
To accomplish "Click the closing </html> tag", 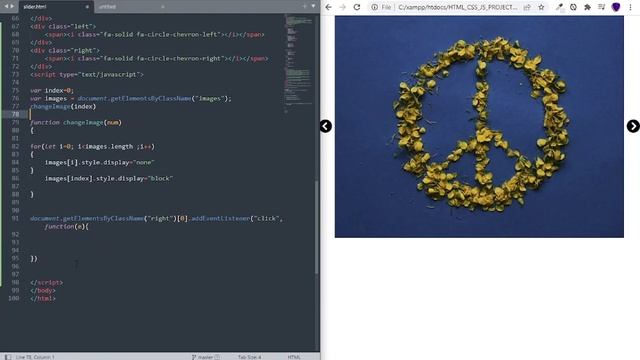I will [42, 298].
